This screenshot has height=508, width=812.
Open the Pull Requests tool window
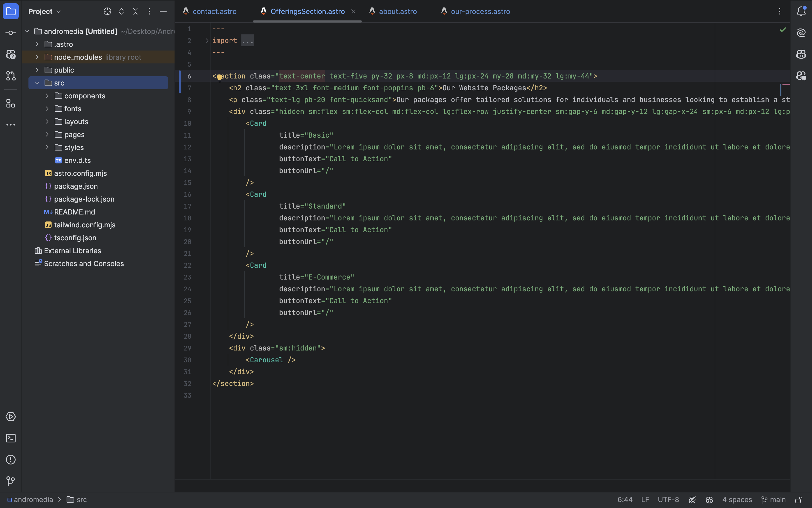(x=11, y=76)
